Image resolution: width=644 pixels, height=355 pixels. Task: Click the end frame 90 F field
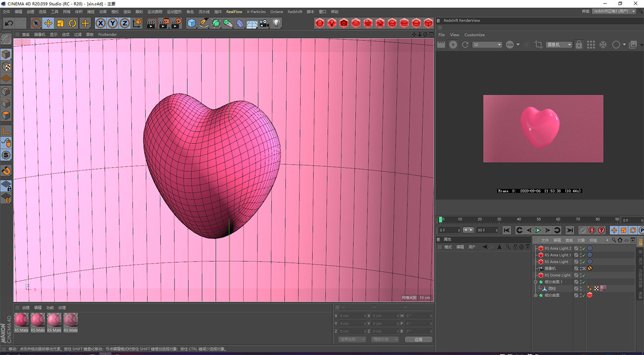487,230
